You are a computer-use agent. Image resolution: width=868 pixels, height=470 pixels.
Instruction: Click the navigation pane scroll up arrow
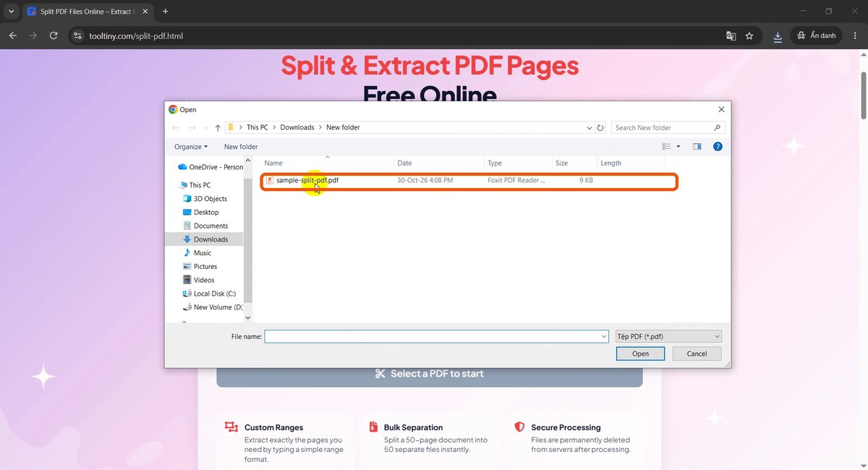(248, 161)
